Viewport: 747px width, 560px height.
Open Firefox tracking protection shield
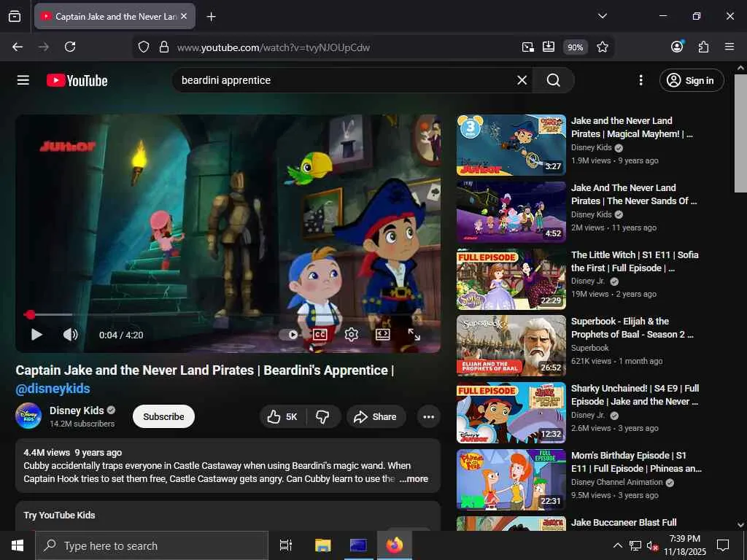(x=144, y=47)
